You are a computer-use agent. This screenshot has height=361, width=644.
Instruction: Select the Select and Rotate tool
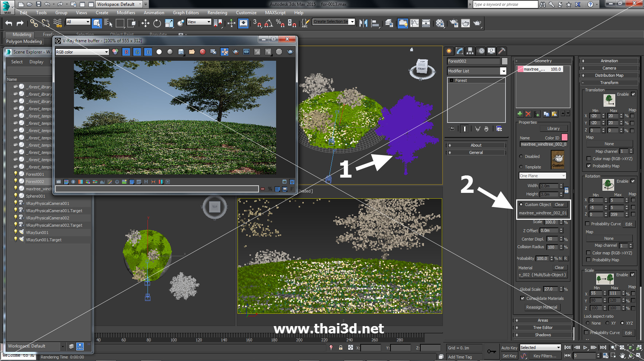[157, 23]
